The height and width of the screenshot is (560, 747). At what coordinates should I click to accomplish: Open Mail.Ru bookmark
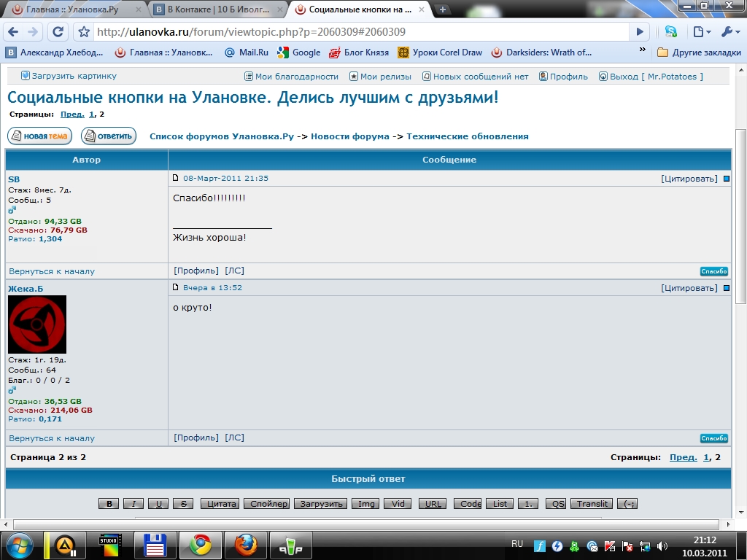point(247,52)
